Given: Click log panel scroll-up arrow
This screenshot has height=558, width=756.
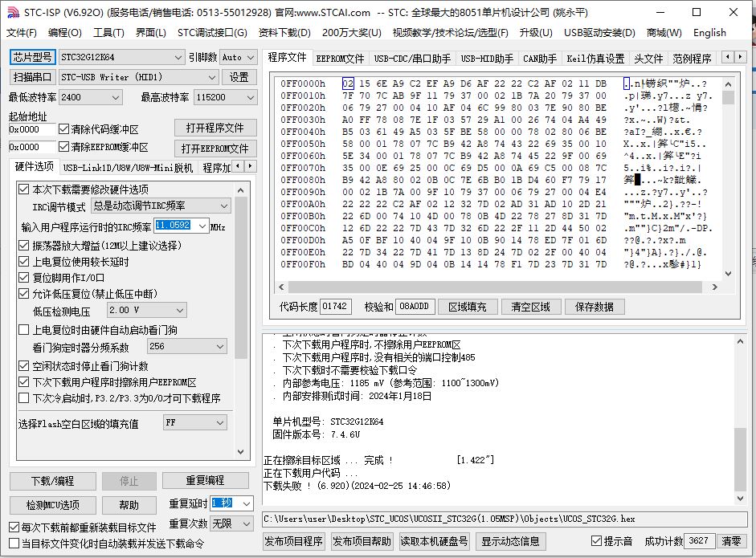Looking at the screenshot, I should [x=740, y=342].
